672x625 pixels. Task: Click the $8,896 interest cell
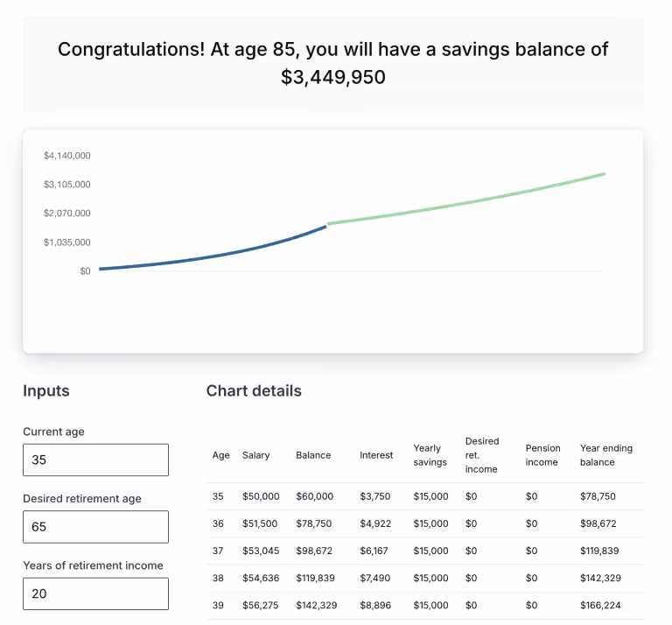[x=375, y=605]
